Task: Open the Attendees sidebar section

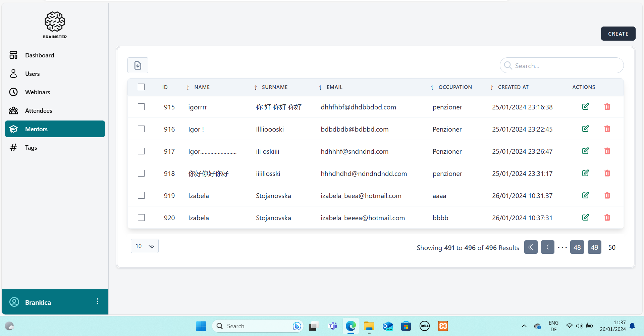Action: (38, 110)
